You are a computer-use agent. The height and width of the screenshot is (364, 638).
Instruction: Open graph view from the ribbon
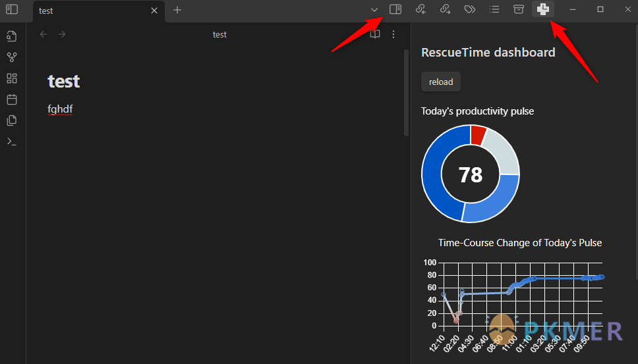pyautogui.click(x=11, y=57)
